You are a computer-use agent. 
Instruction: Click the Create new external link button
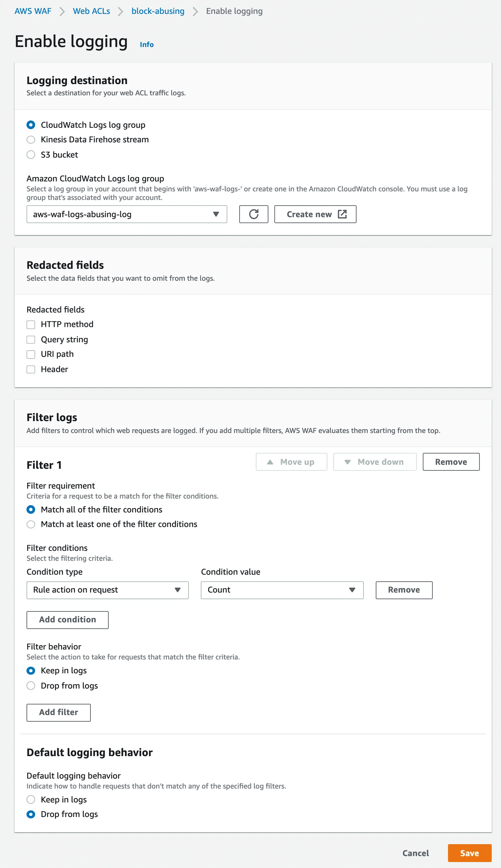click(x=315, y=214)
